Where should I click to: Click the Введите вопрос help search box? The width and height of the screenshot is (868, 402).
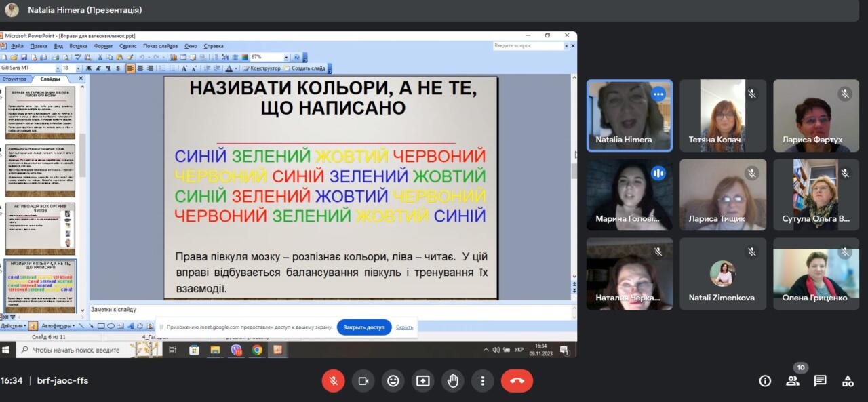(528, 46)
